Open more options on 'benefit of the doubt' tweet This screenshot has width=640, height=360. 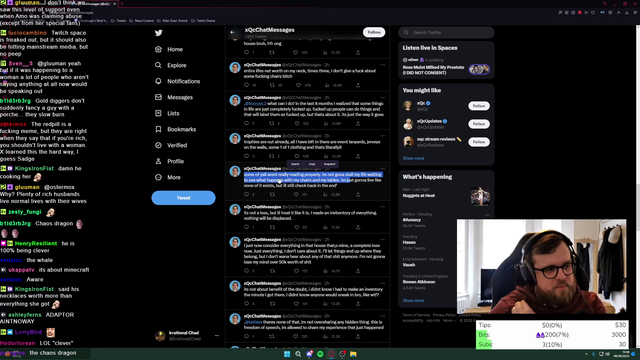pyautogui.click(x=382, y=283)
